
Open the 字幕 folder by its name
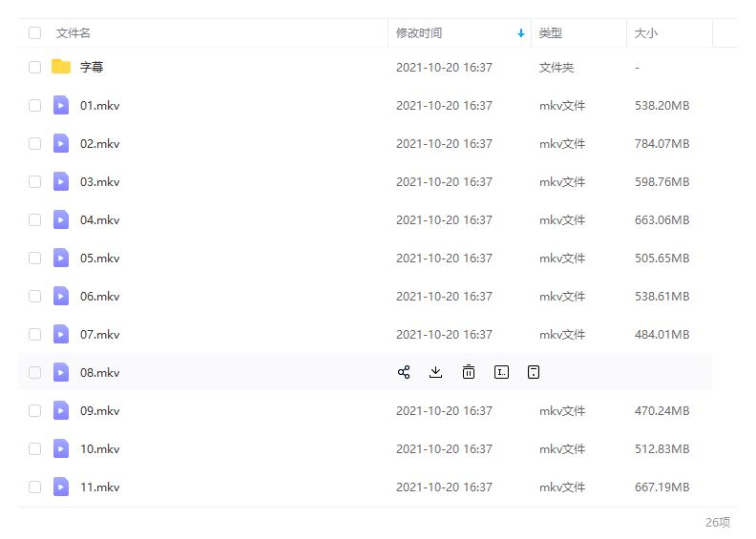tap(92, 67)
